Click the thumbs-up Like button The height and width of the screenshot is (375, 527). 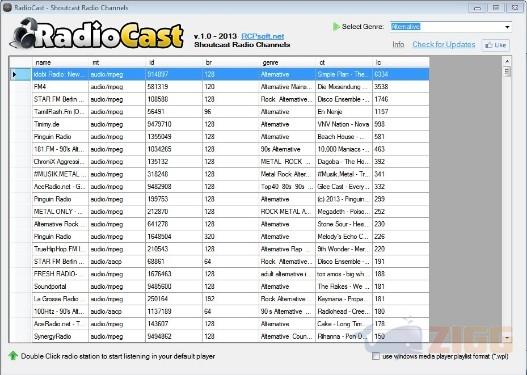click(496, 45)
